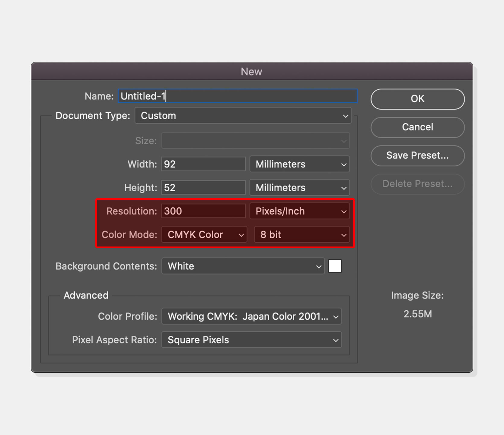Open the Document Type dropdown
The width and height of the screenshot is (504, 435).
pos(243,116)
